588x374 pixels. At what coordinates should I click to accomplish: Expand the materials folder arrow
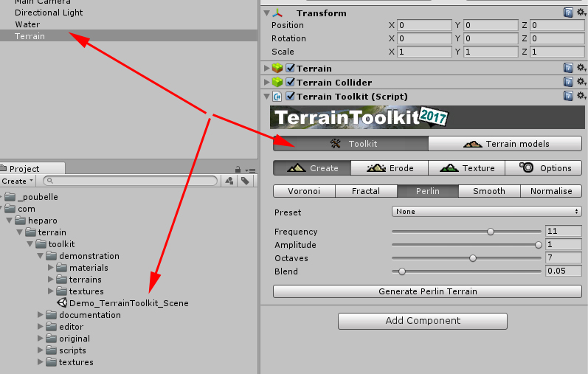51,268
